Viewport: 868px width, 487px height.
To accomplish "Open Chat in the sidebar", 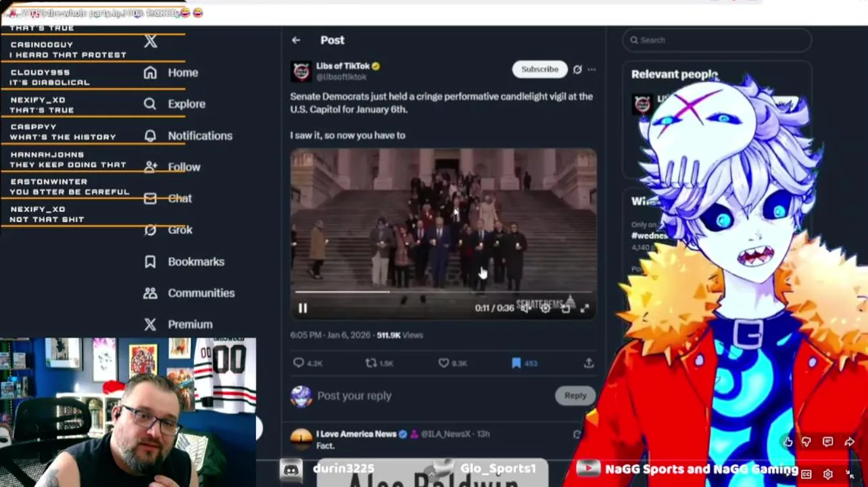I will tap(168, 198).
